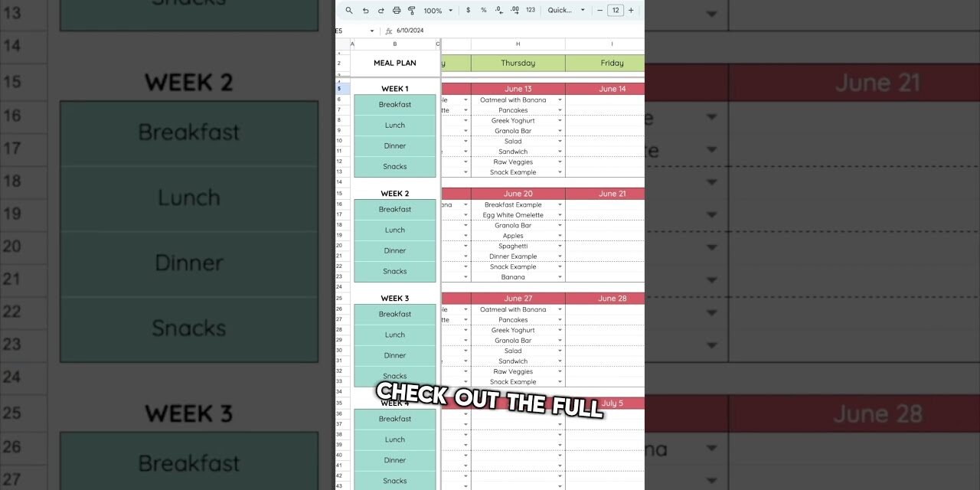This screenshot has width=980, height=490.
Task: Click the Redo icon
Action: [381, 10]
